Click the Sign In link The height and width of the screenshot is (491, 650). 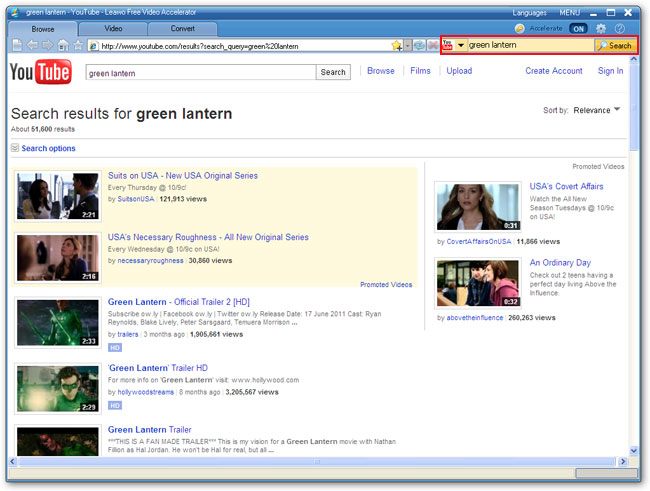point(610,71)
